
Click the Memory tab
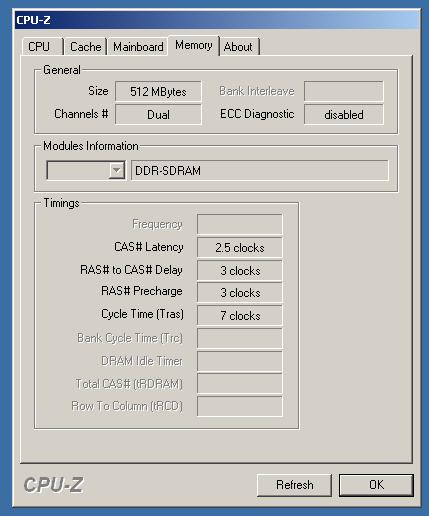click(194, 45)
